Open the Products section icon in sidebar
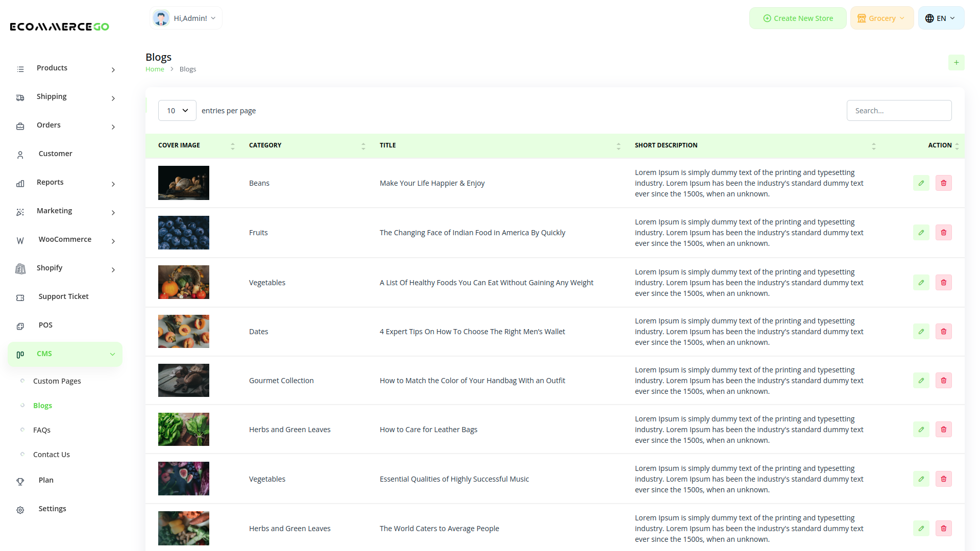This screenshot has width=980, height=551. 20,69
